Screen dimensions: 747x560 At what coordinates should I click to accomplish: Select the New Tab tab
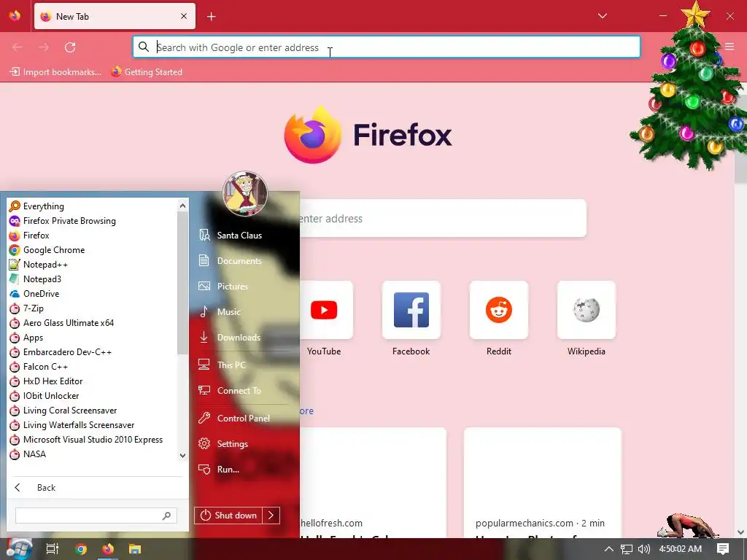tap(115, 16)
